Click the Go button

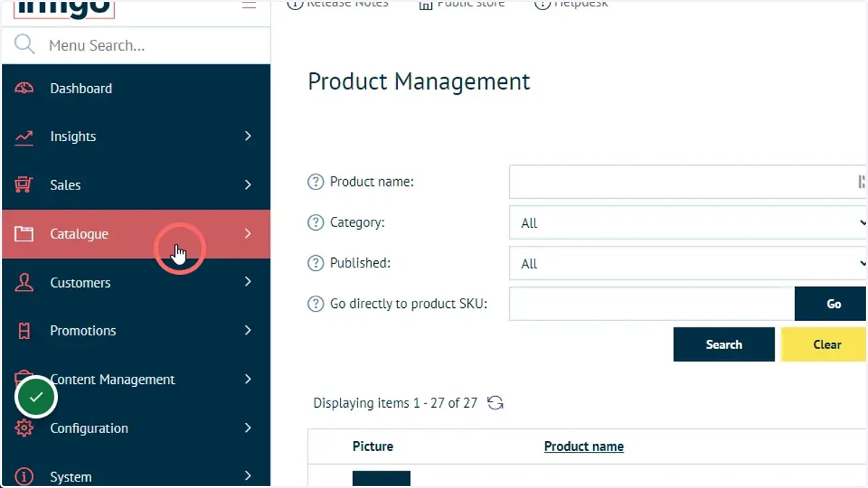pos(830,304)
